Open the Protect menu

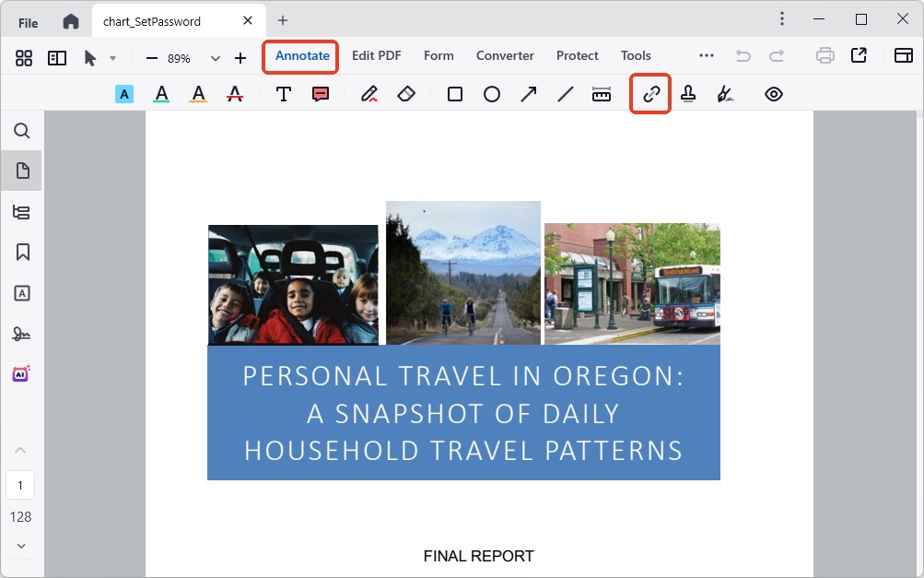577,55
